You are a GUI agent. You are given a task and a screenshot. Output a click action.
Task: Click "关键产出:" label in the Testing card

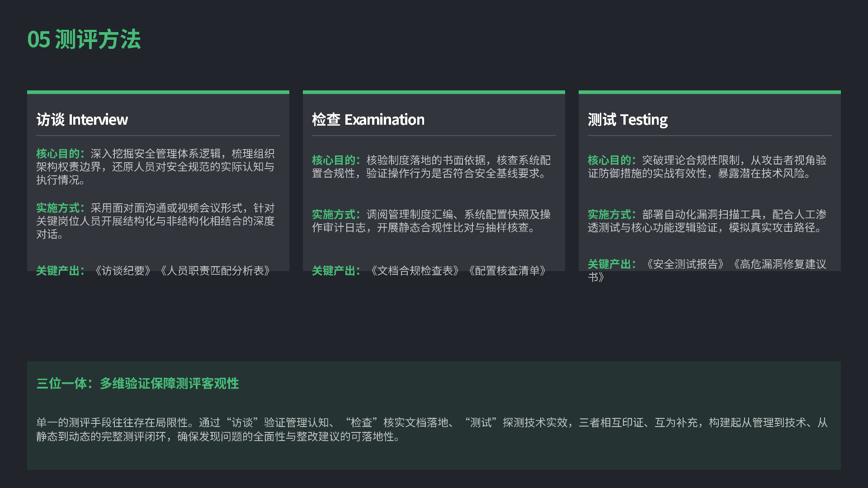(x=612, y=264)
